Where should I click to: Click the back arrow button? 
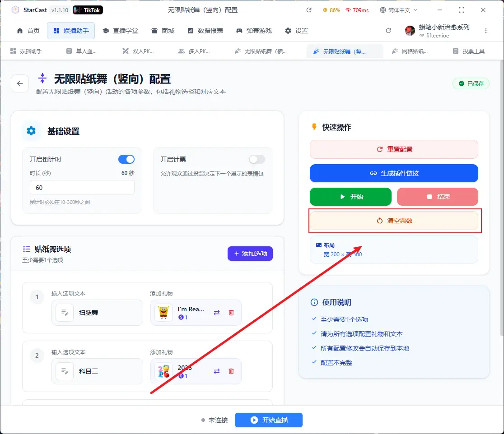tap(20, 83)
